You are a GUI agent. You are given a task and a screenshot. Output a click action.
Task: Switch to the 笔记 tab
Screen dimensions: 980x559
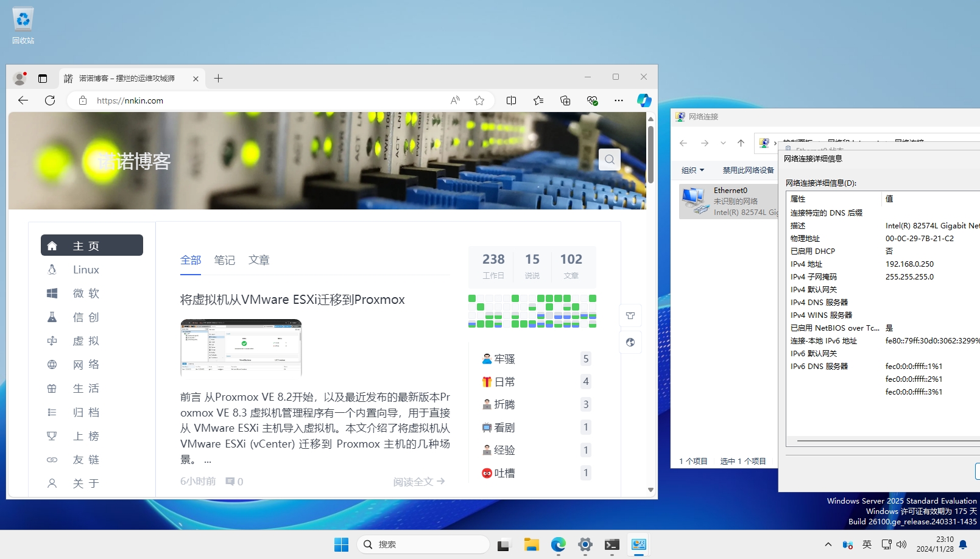point(224,260)
